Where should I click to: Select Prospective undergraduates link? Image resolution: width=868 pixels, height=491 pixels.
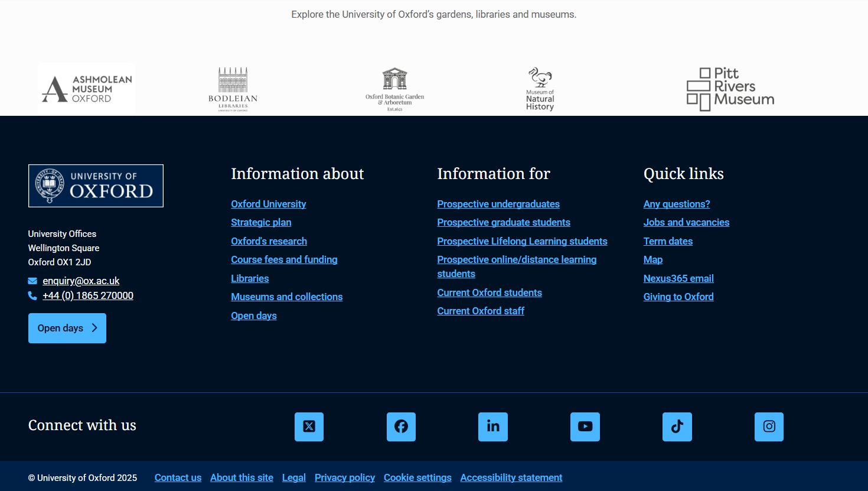coord(498,204)
